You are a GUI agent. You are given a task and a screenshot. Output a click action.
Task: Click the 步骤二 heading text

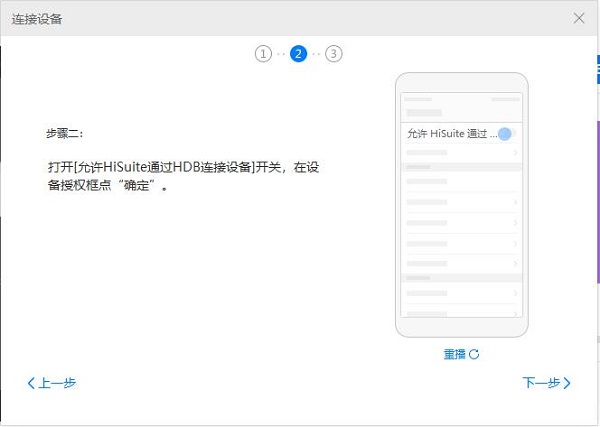point(65,133)
